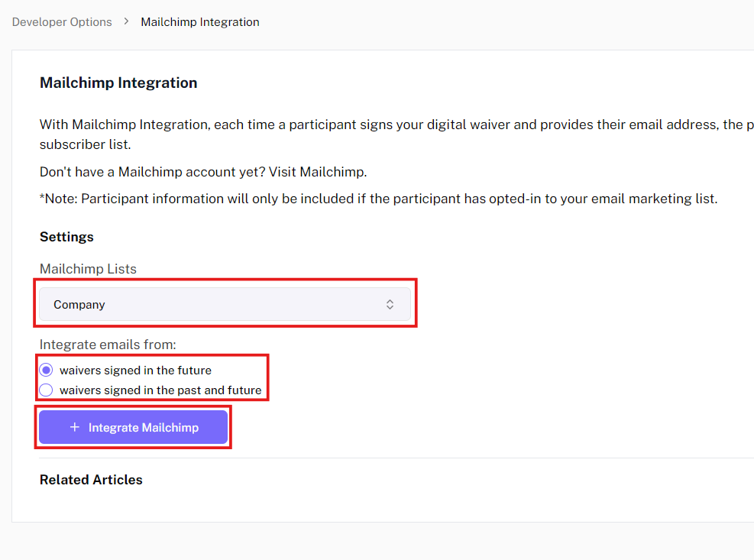754x560 pixels.
Task: Click the bold Mailchimp Integration page title
Action: tap(118, 83)
